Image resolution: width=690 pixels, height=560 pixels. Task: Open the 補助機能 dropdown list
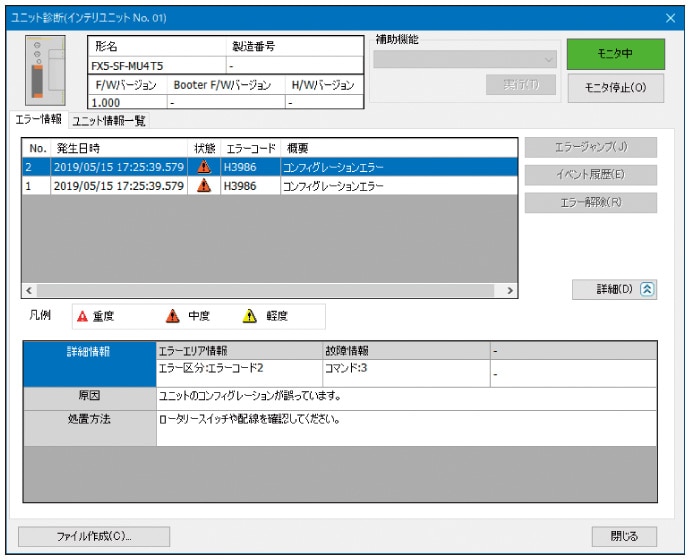point(466,59)
